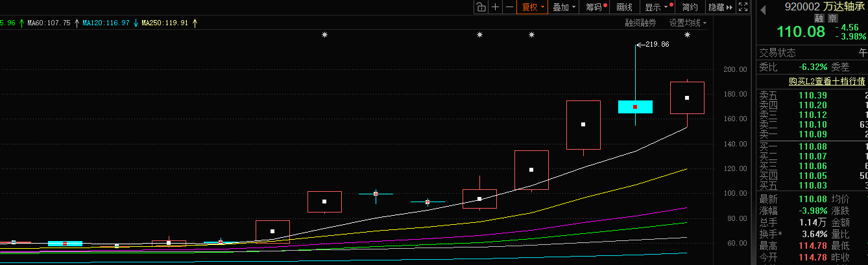The image size is (868, 265).
Task: Hide the side panel using 隐藏 button
Action: point(719,7)
